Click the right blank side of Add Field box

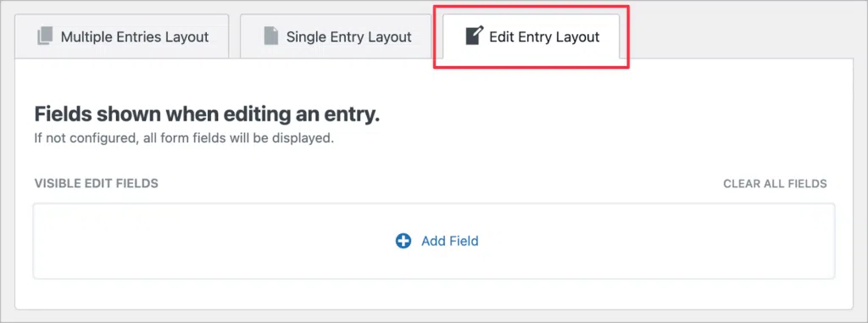[x=659, y=241]
